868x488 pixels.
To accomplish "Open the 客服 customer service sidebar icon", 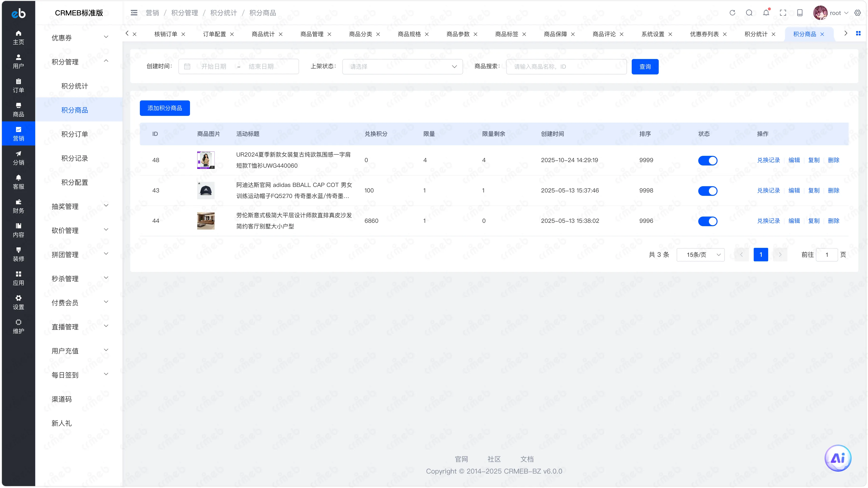I will pyautogui.click(x=19, y=182).
